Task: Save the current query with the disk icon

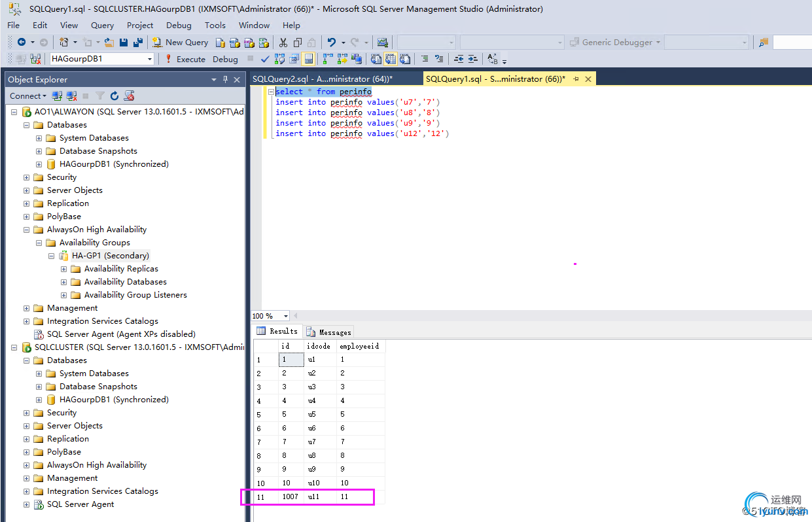Action: 124,43
